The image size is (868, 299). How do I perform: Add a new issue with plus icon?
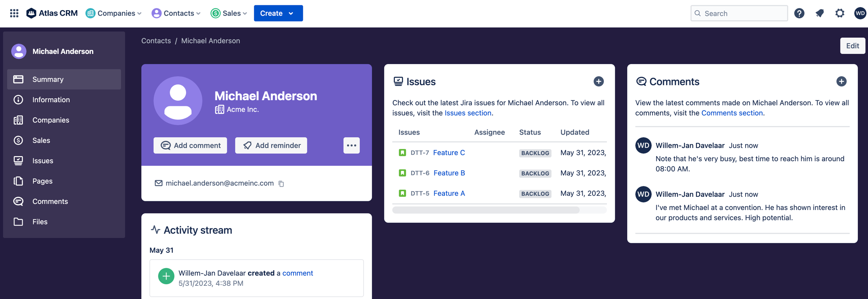tap(598, 81)
